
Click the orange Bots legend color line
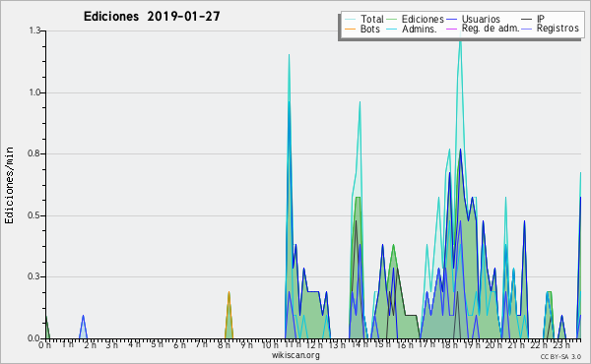click(x=350, y=29)
